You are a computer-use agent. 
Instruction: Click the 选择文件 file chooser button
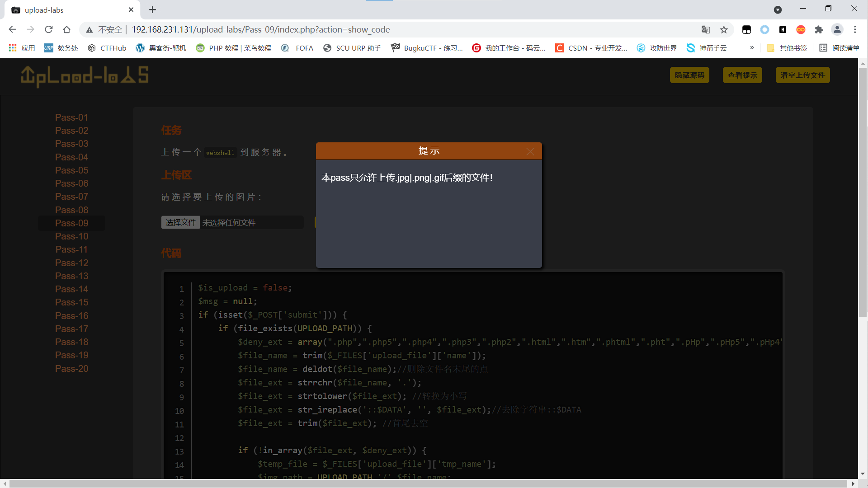click(x=180, y=222)
